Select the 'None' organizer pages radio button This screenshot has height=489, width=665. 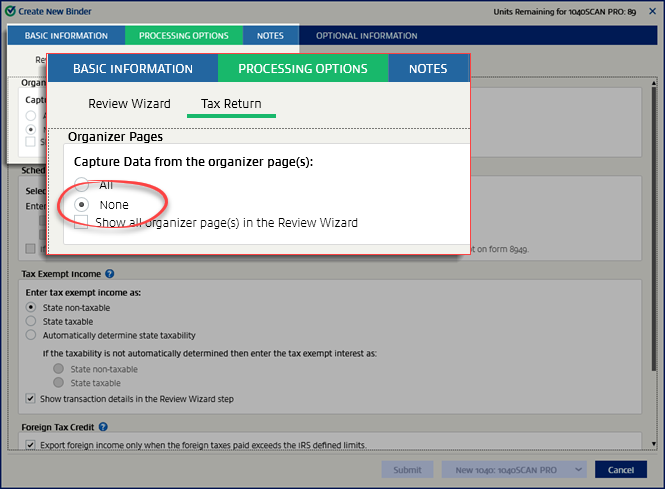(x=82, y=204)
